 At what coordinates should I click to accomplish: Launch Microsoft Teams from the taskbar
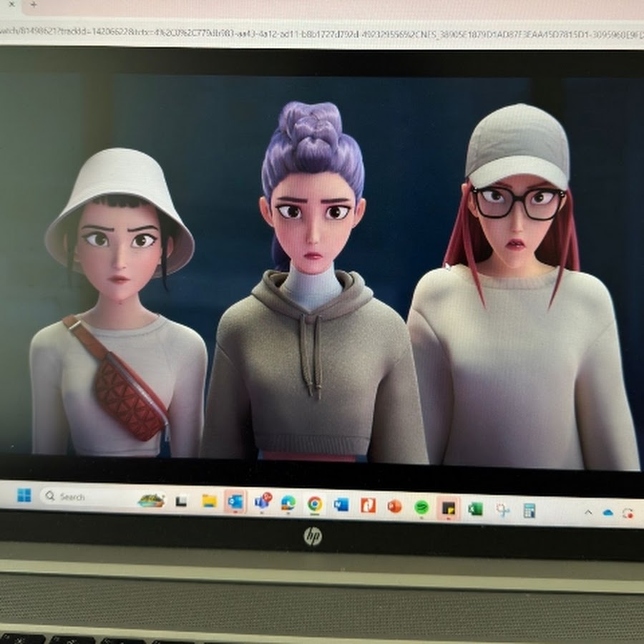pos(262,502)
